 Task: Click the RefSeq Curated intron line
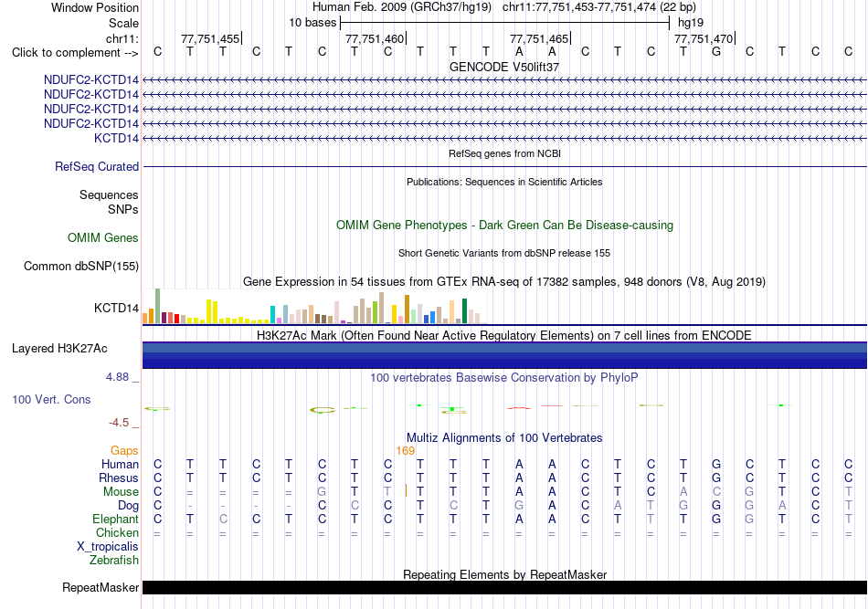coord(504,166)
